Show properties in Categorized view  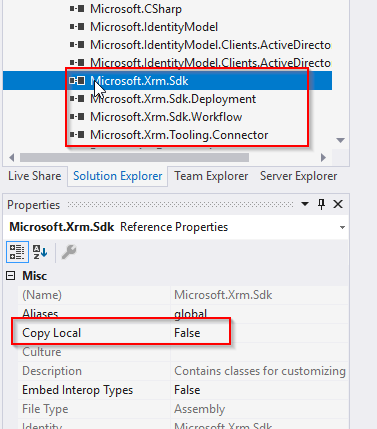point(17,252)
